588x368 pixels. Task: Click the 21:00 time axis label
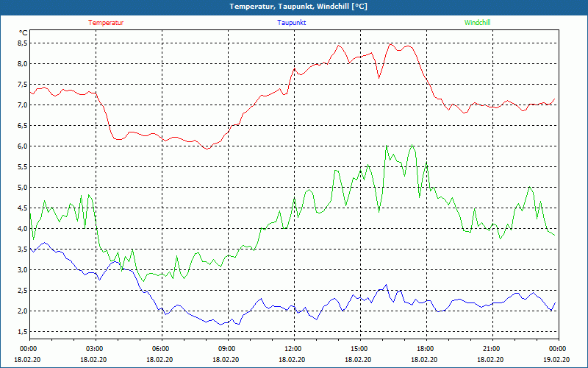pyautogui.click(x=490, y=349)
